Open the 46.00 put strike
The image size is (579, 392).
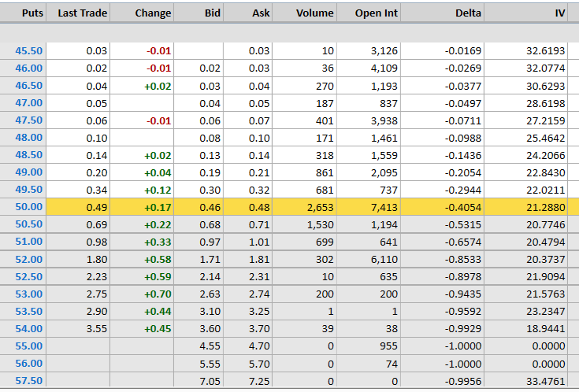coord(29,68)
